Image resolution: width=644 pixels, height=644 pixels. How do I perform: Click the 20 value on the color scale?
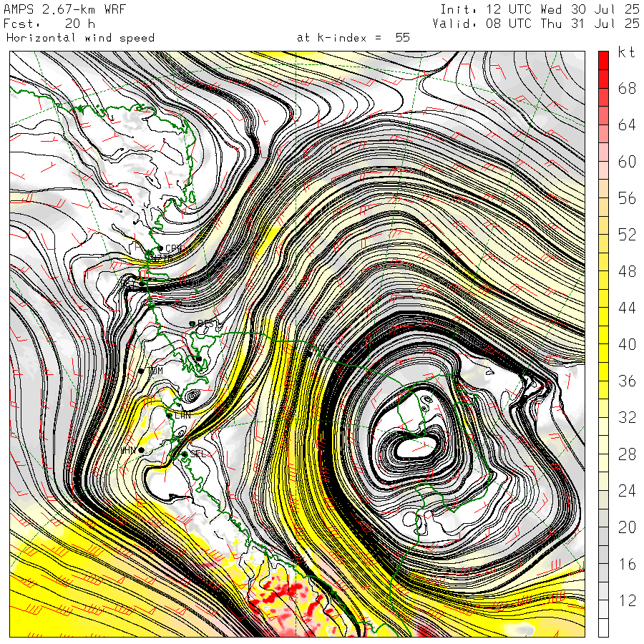[627, 527]
